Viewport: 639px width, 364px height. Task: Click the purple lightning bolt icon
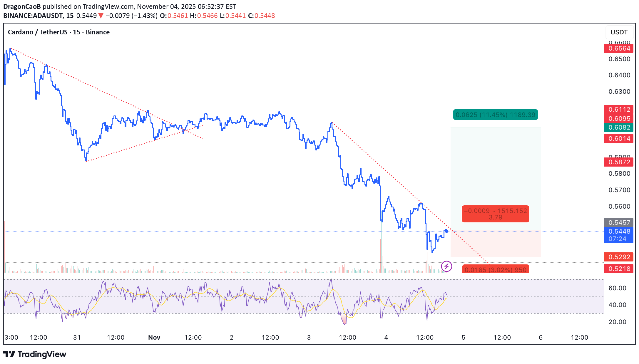(446, 266)
